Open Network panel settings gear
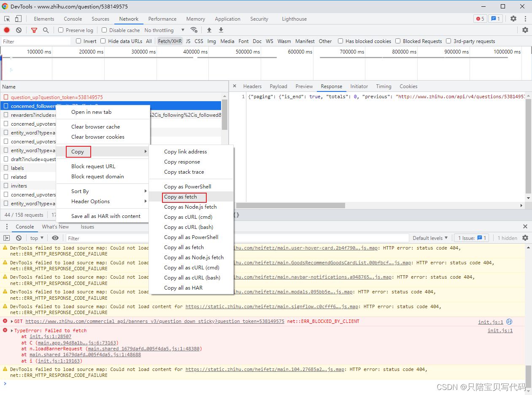The image size is (532, 395). click(525, 30)
